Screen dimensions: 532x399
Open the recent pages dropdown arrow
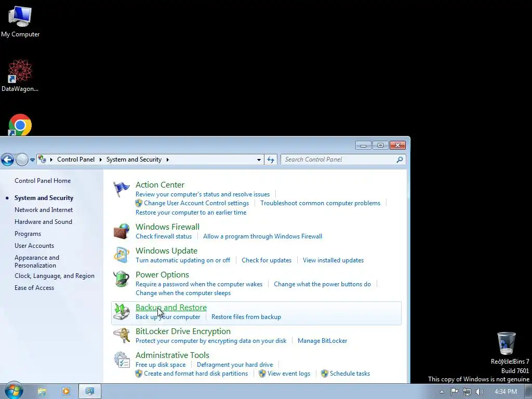click(x=33, y=159)
